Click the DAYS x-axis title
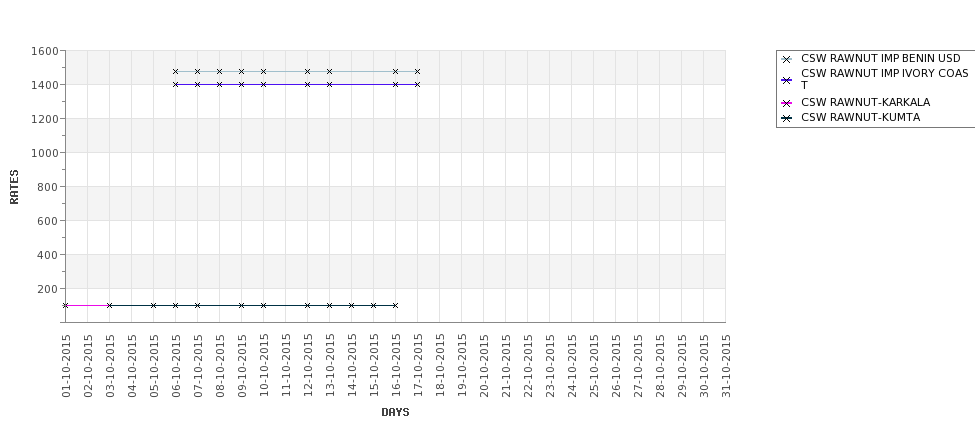The image size is (975, 429). [395, 412]
